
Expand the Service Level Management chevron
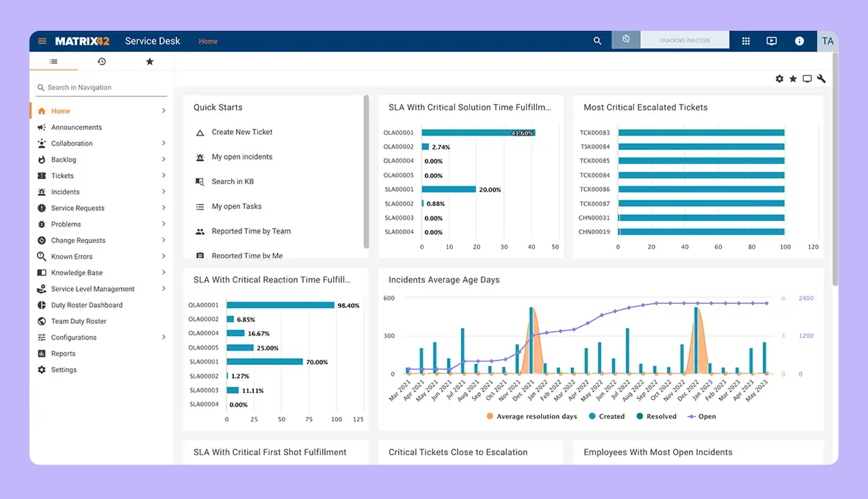pyautogui.click(x=164, y=289)
